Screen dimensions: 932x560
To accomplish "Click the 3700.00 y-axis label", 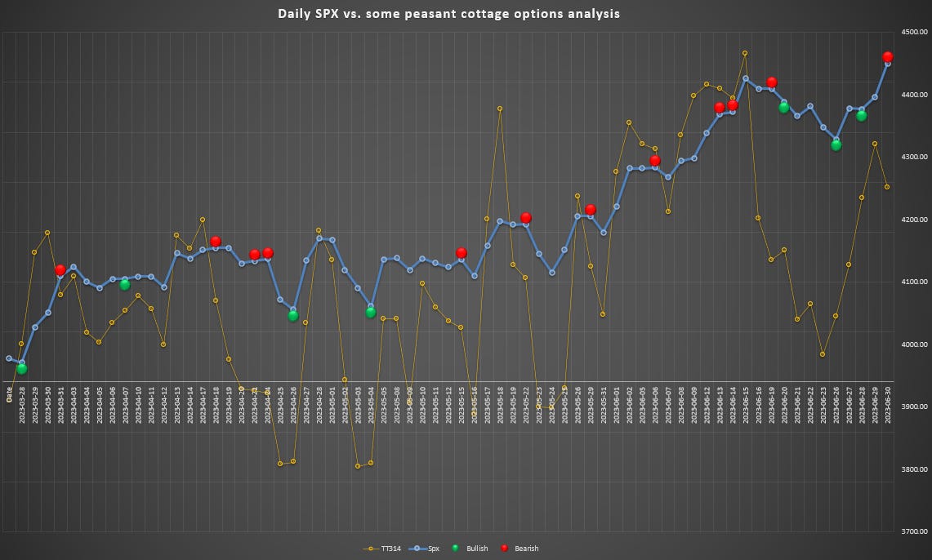I will [x=914, y=532].
